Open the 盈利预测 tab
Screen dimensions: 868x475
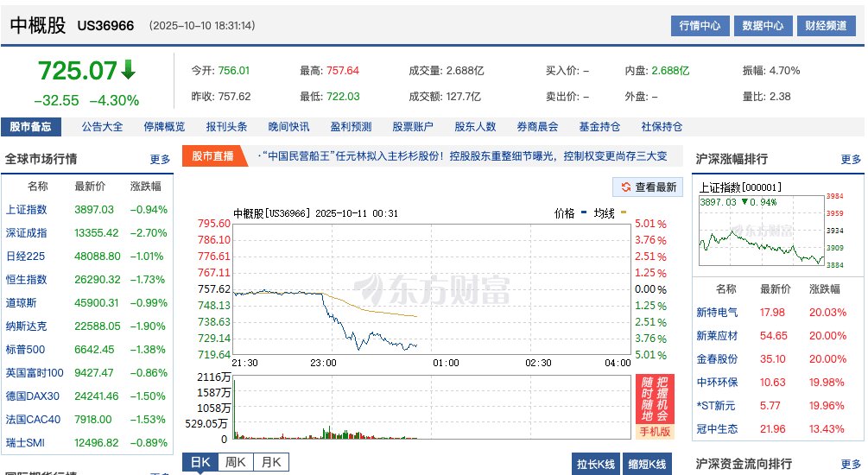point(351,127)
